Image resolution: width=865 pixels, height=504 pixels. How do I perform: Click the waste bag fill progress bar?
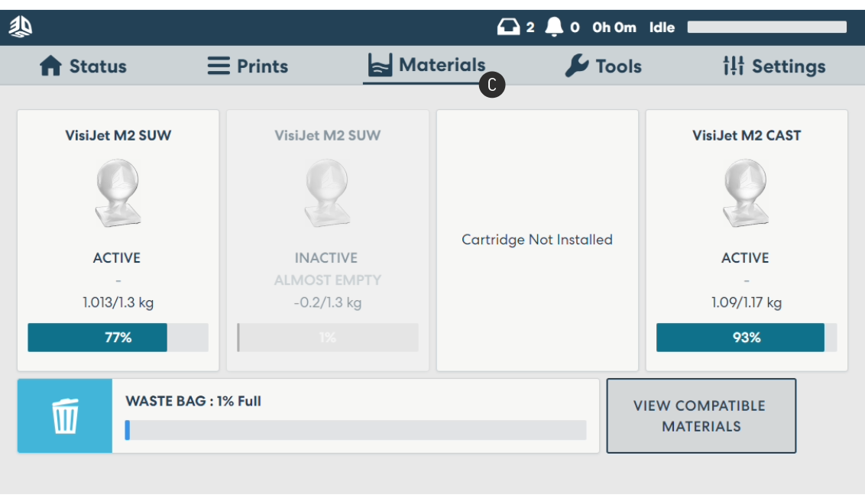[355, 430]
